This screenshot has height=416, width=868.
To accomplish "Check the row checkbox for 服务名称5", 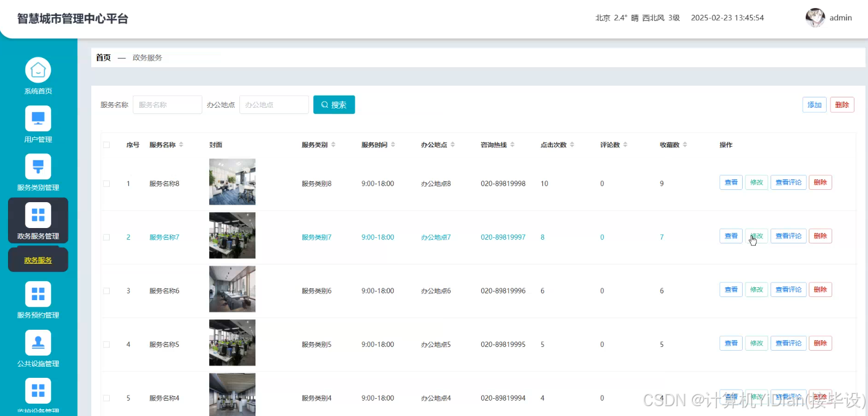I will pyautogui.click(x=107, y=345).
